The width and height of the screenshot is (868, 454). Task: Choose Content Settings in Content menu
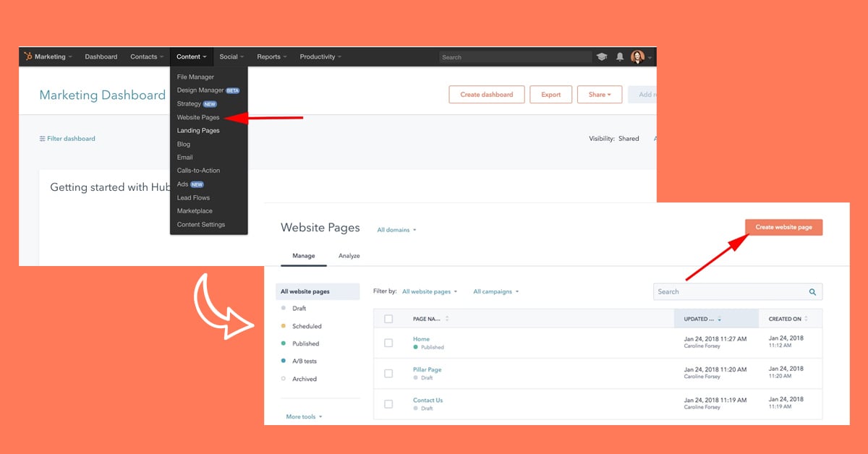point(201,224)
